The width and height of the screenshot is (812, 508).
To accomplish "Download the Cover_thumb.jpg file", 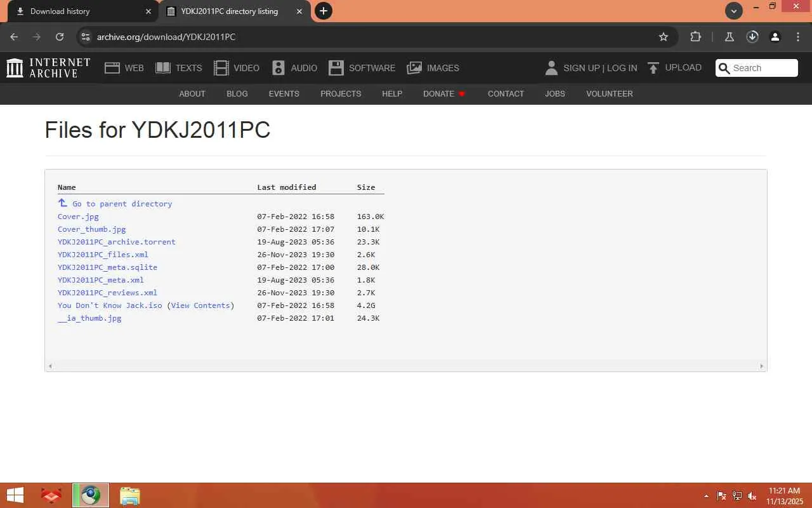I will pyautogui.click(x=92, y=229).
